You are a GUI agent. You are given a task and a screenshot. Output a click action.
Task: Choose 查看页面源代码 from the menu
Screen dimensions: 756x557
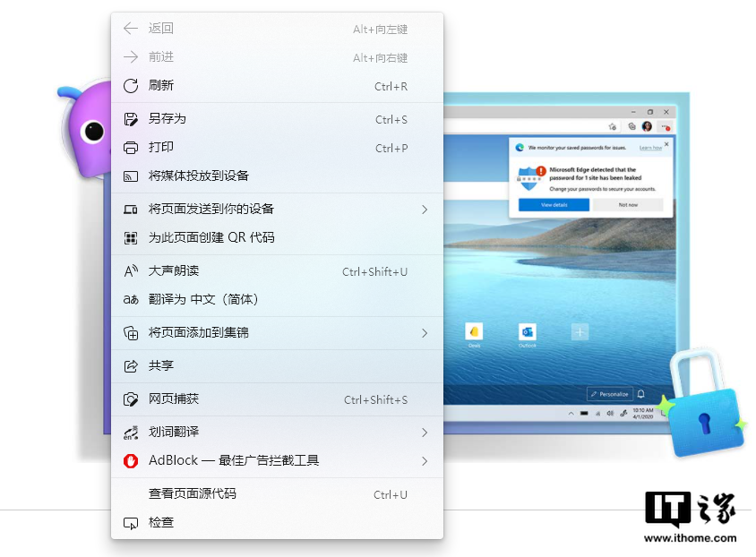pos(278,494)
